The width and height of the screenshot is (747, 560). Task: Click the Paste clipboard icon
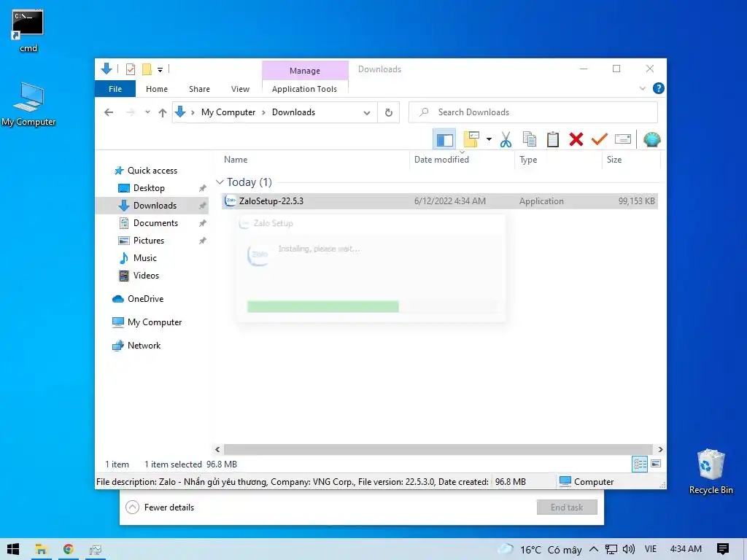point(553,139)
